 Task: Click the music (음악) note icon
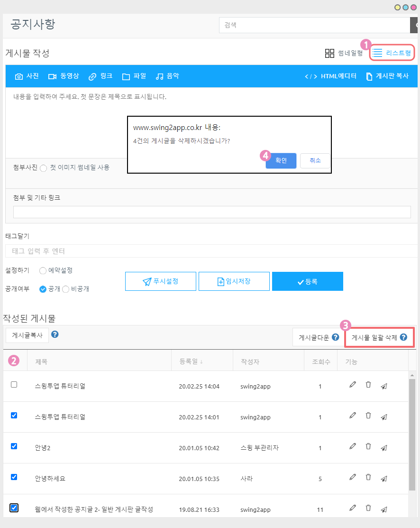(160, 76)
